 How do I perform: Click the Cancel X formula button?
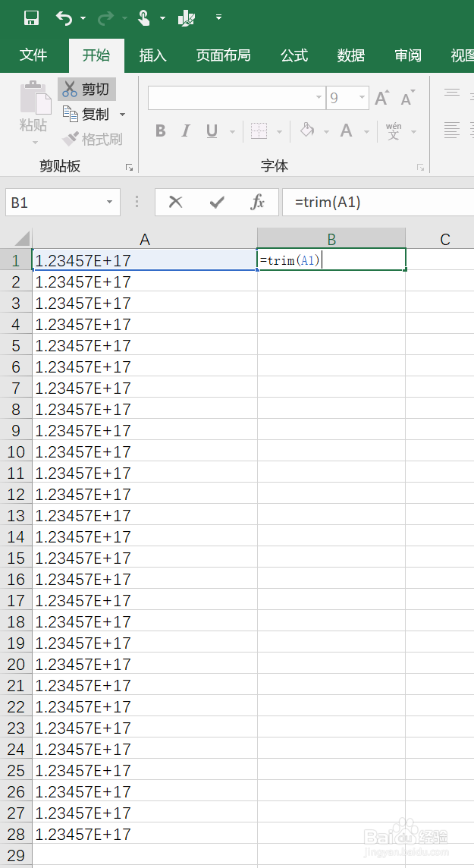coord(175,202)
